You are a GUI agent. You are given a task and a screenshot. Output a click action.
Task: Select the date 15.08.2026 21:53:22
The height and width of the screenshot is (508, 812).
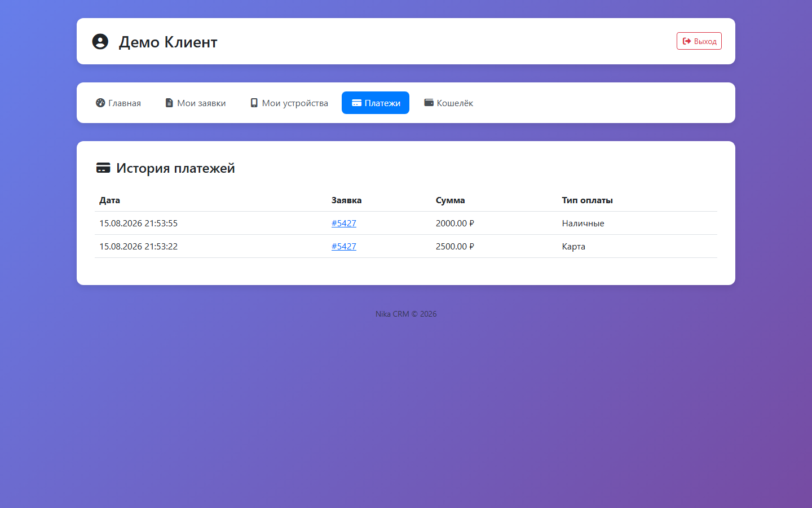coord(139,246)
